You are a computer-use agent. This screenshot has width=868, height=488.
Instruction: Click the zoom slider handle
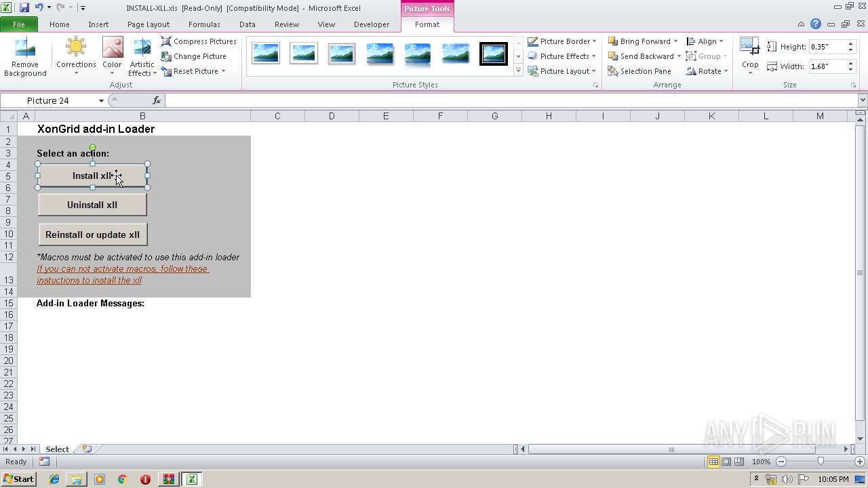(x=821, y=462)
